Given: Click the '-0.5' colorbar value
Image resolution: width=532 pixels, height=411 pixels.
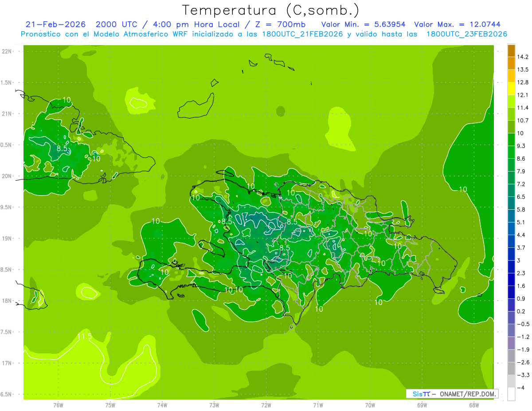Looking at the screenshot, I should click(522, 324).
